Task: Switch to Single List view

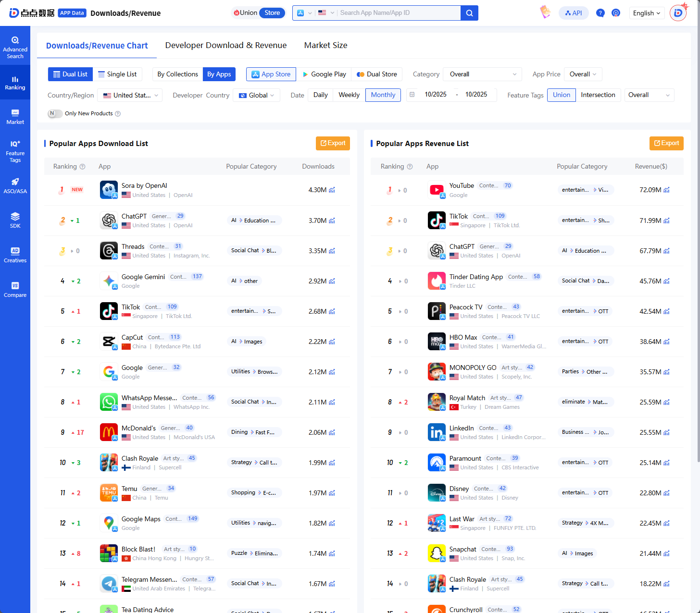Action: (x=117, y=74)
